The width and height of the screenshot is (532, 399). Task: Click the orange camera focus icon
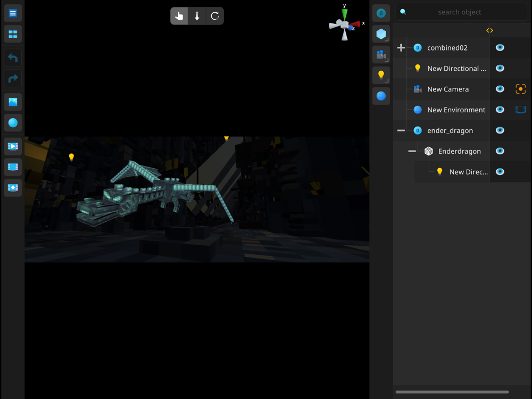[520, 89]
